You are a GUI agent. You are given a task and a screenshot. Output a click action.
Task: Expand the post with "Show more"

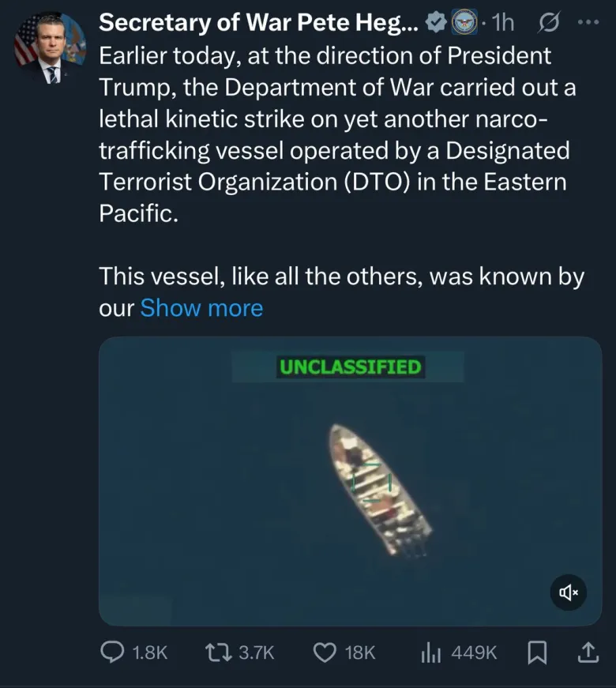click(x=201, y=307)
